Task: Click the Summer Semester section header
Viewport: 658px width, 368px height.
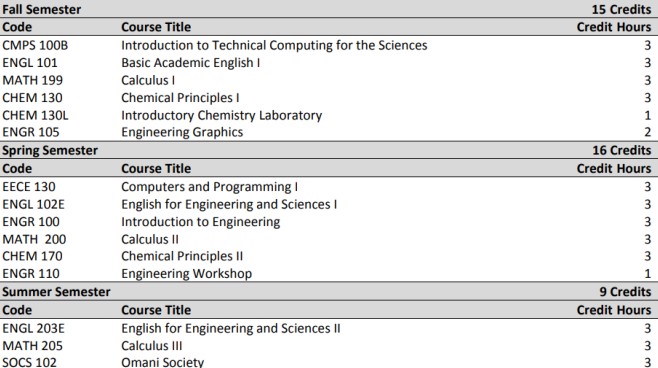Action: 56,292
